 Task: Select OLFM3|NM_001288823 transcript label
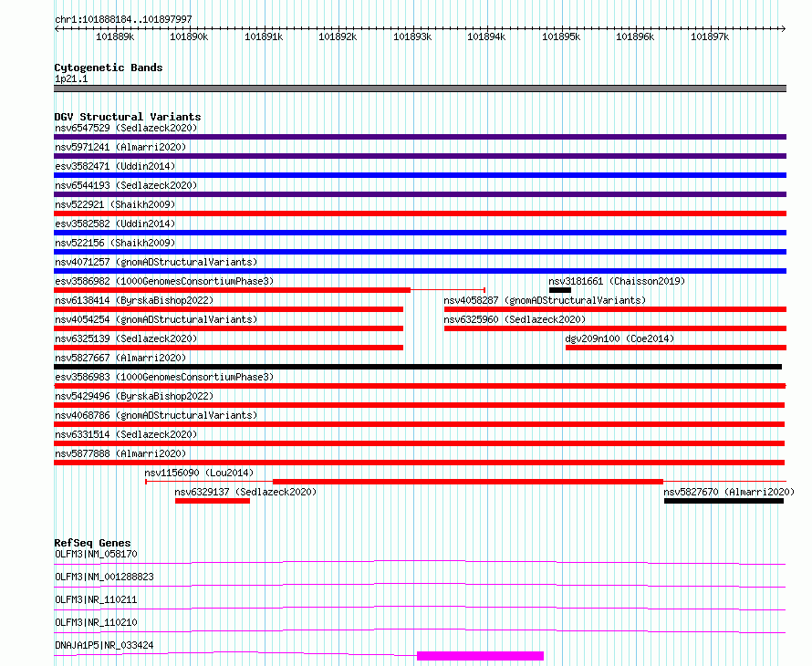pos(104,577)
